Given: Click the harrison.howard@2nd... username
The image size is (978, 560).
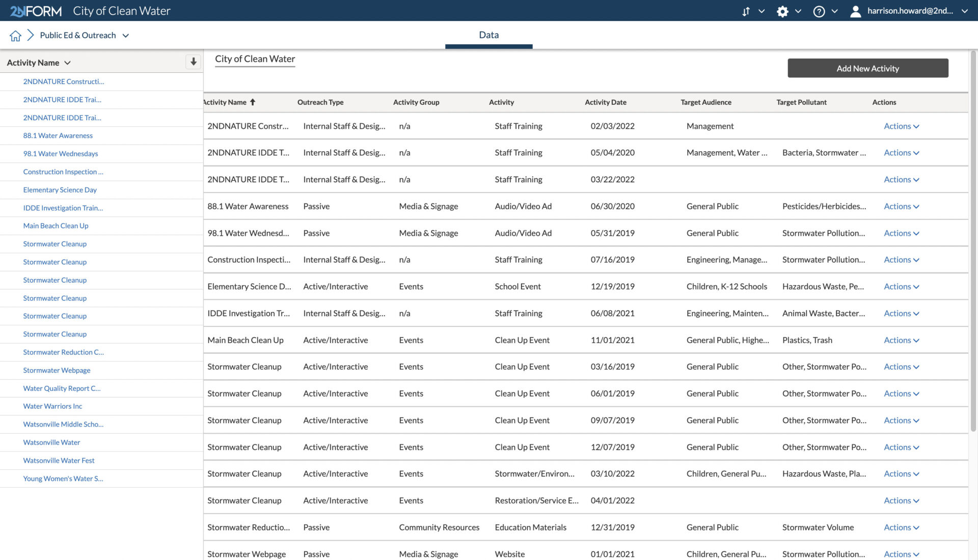Looking at the screenshot, I should point(910,11).
